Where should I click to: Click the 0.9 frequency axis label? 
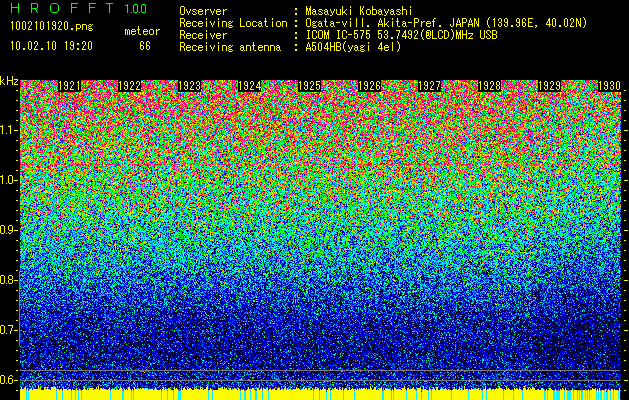tap(8, 230)
